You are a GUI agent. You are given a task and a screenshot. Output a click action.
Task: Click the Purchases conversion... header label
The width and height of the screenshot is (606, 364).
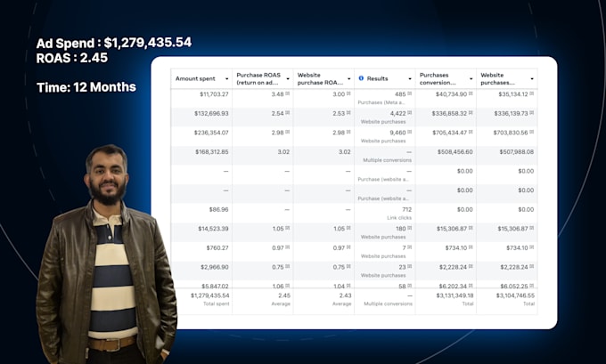click(438, 78)
